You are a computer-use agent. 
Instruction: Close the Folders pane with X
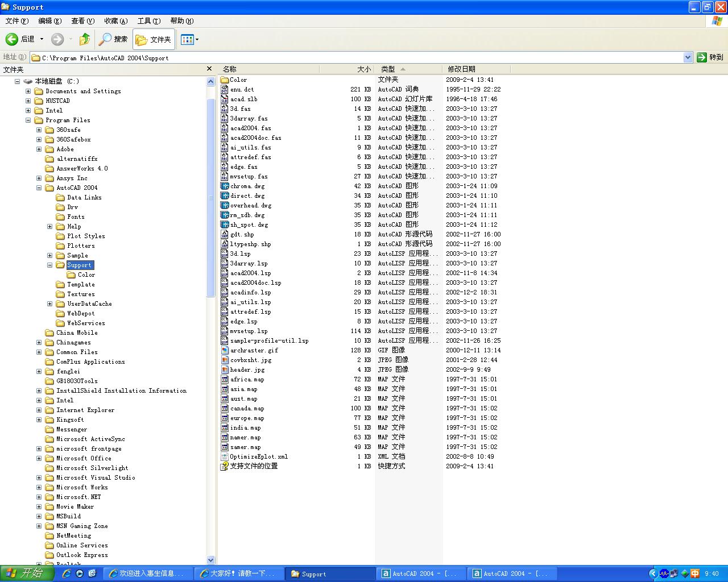(209, 69)
